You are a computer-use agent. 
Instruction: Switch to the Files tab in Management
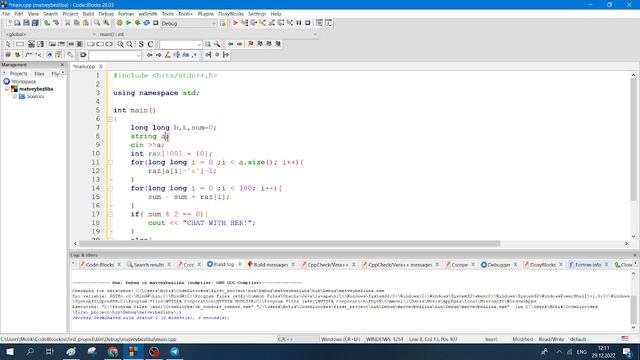click(39, 74)
